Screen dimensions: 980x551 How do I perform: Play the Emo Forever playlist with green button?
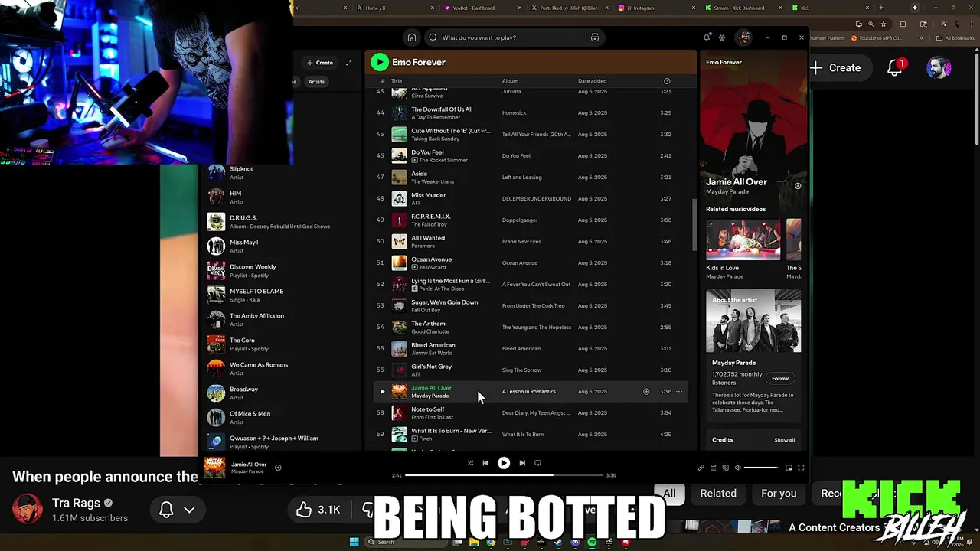click(x=380, y=62)
